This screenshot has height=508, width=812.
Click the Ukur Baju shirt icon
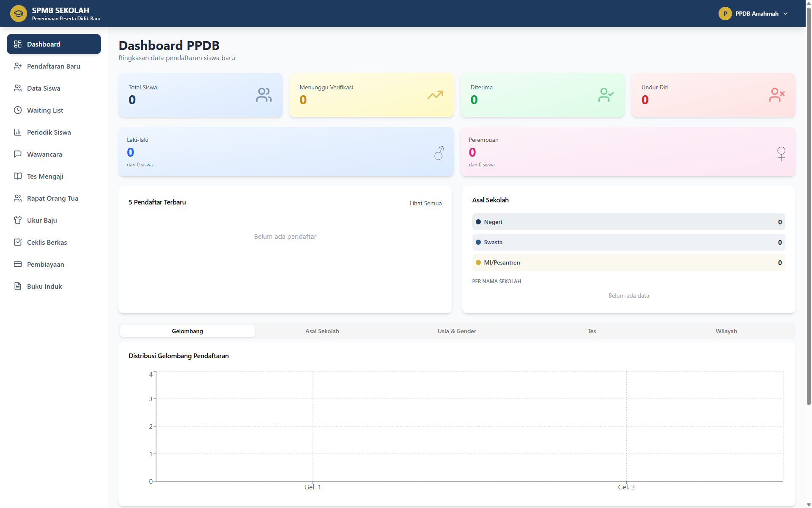pos(18,220)
